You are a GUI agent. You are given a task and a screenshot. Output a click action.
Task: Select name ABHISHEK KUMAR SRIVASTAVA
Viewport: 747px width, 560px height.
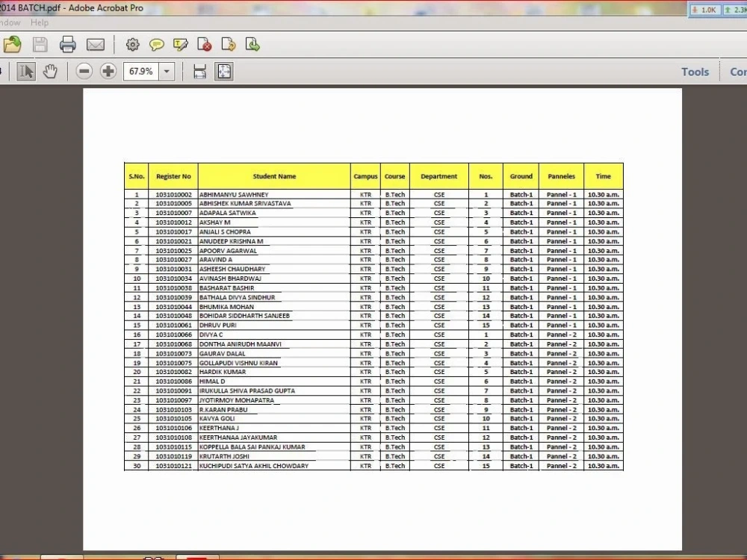coord(245,203)
